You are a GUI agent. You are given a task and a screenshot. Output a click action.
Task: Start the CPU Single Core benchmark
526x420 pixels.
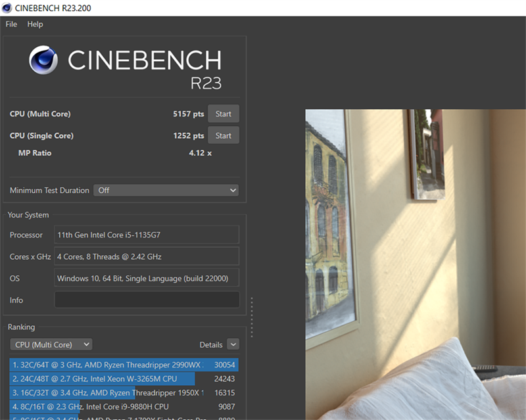tap(223, 135)
